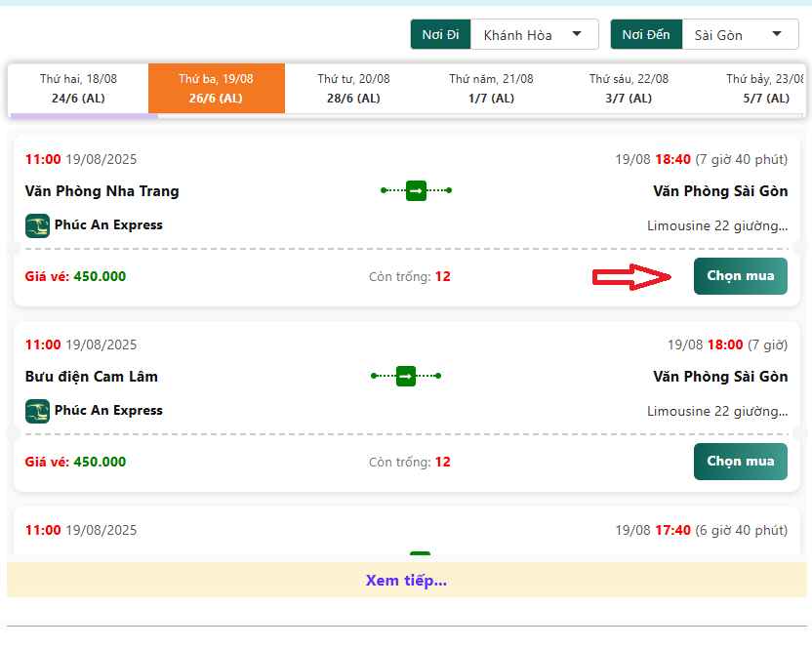The height and width of the screenshot is (648, 812).
Task: Click the Bưu điện Cam Lâm departure text
Action: [x=92, y=377]
